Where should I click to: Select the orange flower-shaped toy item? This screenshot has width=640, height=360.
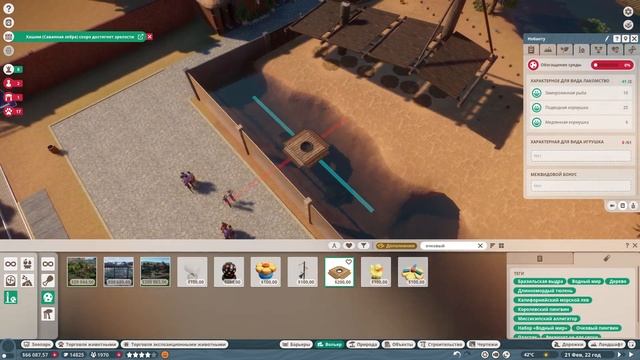tap(266, 271)
